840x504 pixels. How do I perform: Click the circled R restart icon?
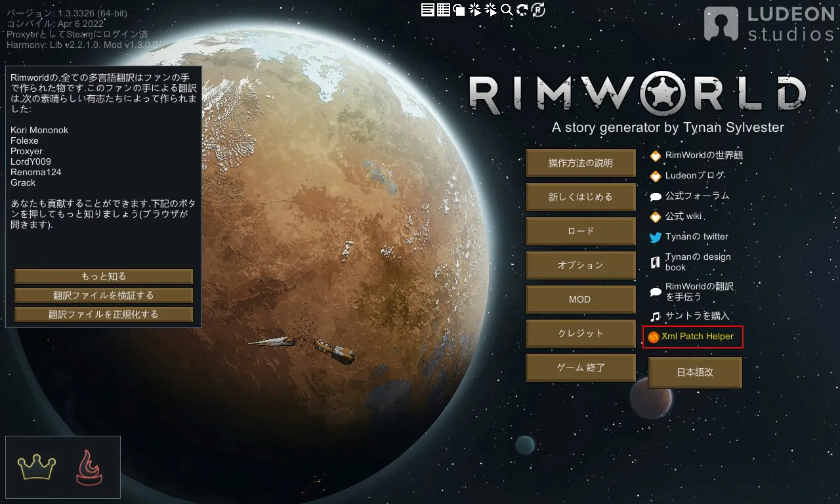pyautogui.click(x=538, y=9)
